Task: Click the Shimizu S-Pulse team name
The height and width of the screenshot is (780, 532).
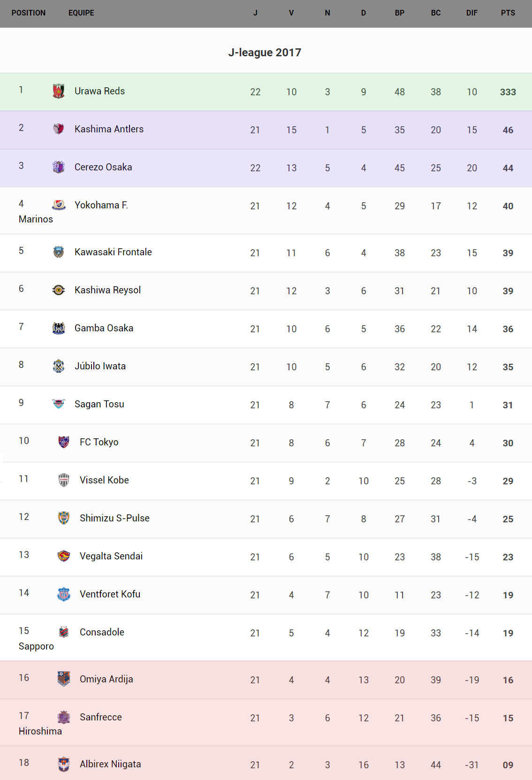Action: 114,518
